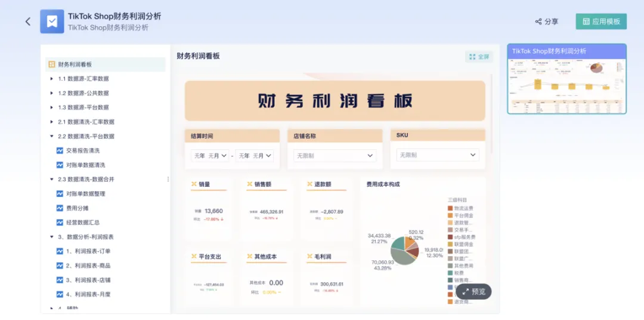
Task: Toggle 物流运费 legend item in pie chart
Action: (x=460, y=208)
